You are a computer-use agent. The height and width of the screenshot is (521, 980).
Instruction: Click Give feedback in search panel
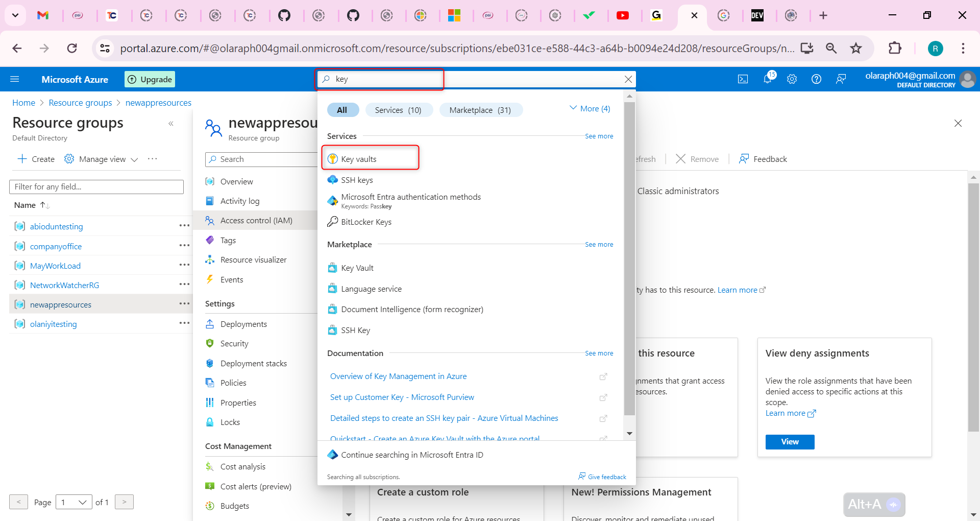click(602, 477)
